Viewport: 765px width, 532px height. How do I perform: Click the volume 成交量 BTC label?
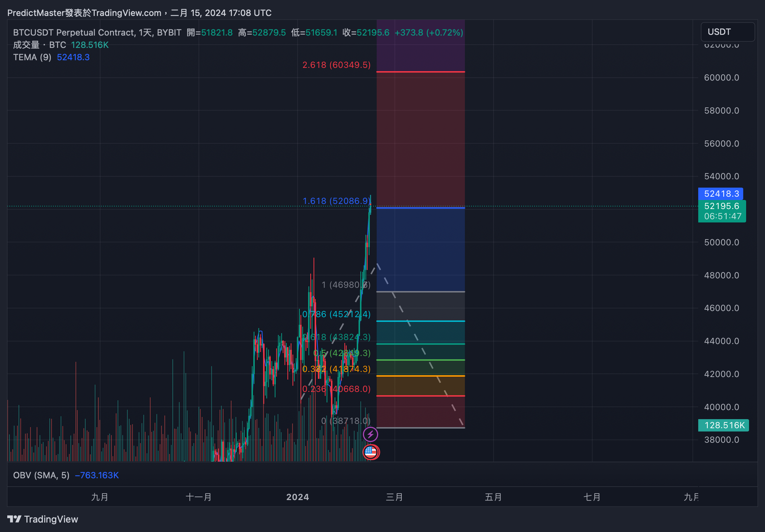[40, 45]
